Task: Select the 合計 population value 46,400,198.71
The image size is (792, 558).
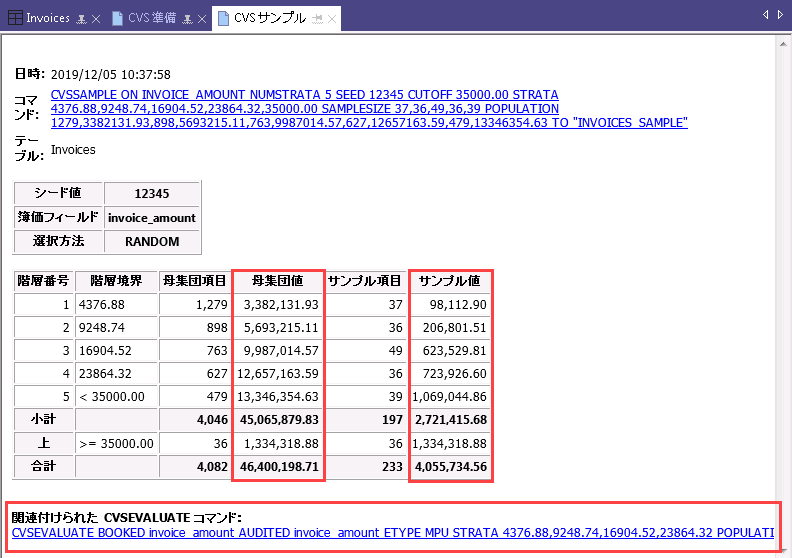Action: (x=277, y=466)
